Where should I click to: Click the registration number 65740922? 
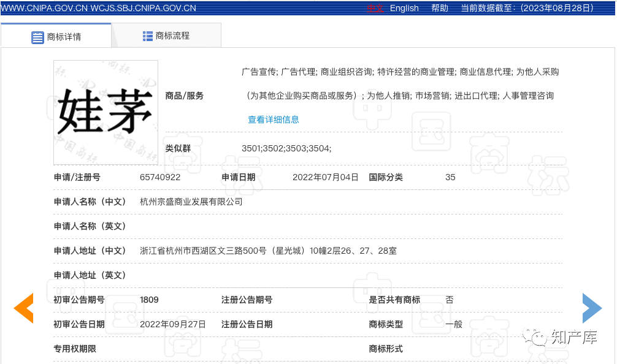160,177
